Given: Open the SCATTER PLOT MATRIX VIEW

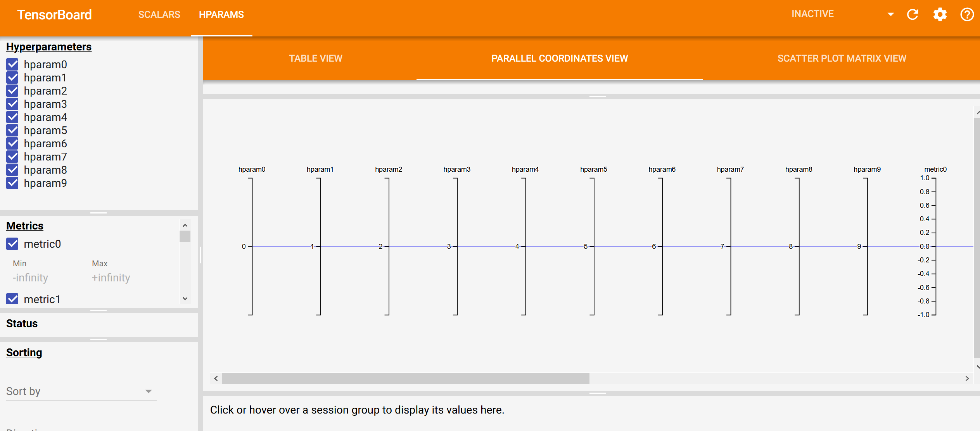Looking at the screenshot, I should coord(842,58).
